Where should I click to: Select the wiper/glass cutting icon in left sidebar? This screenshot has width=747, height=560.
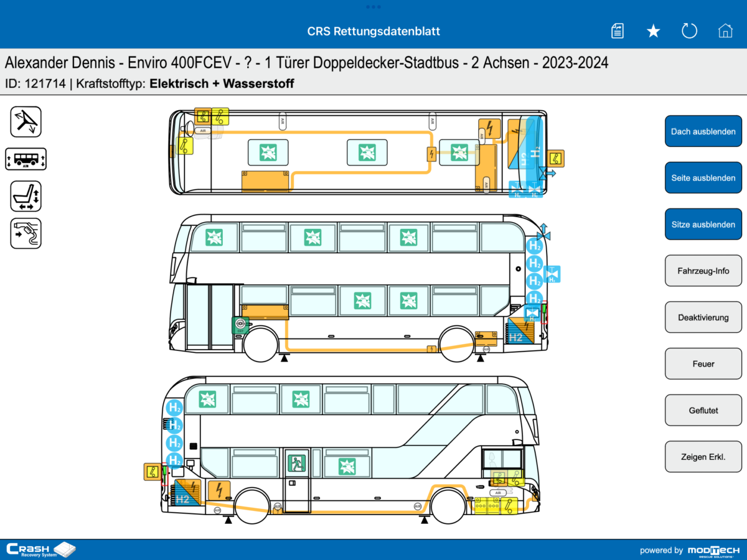coord(26,121)
